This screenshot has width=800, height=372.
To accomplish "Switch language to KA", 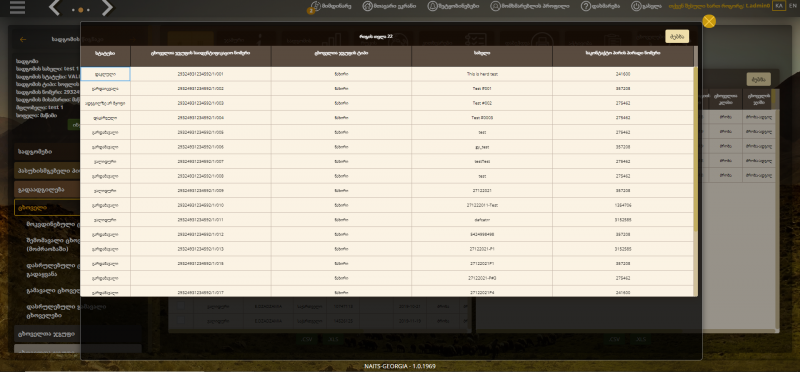I will (779, 6).
